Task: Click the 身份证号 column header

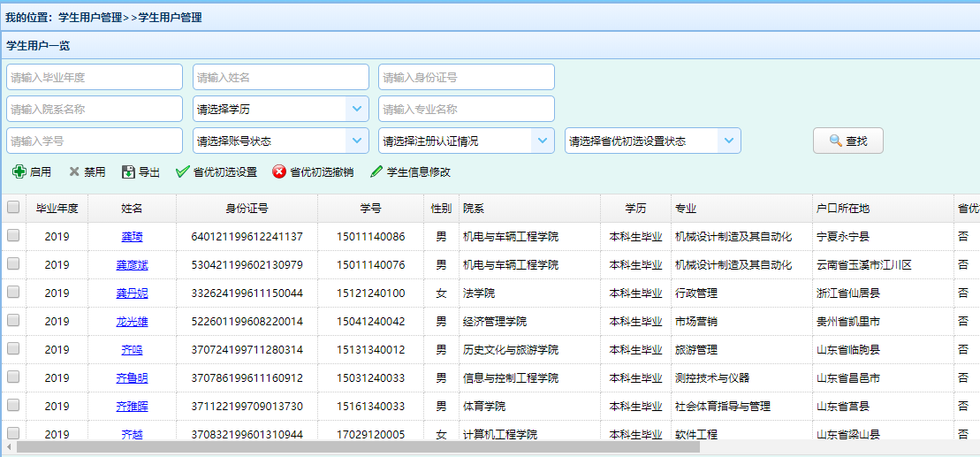Action: (247, 209)
